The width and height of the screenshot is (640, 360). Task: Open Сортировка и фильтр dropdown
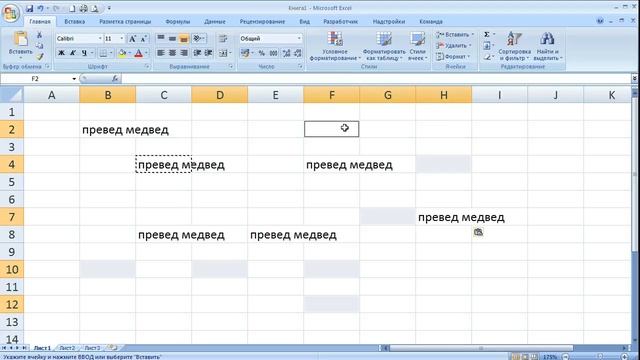[x=515, y=46]
